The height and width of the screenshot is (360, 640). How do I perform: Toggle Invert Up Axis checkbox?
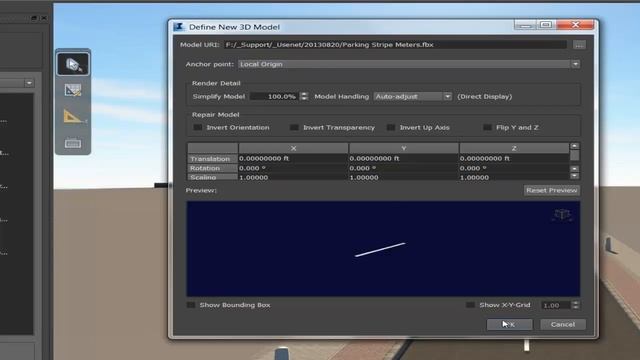click(x=391, y=127)
